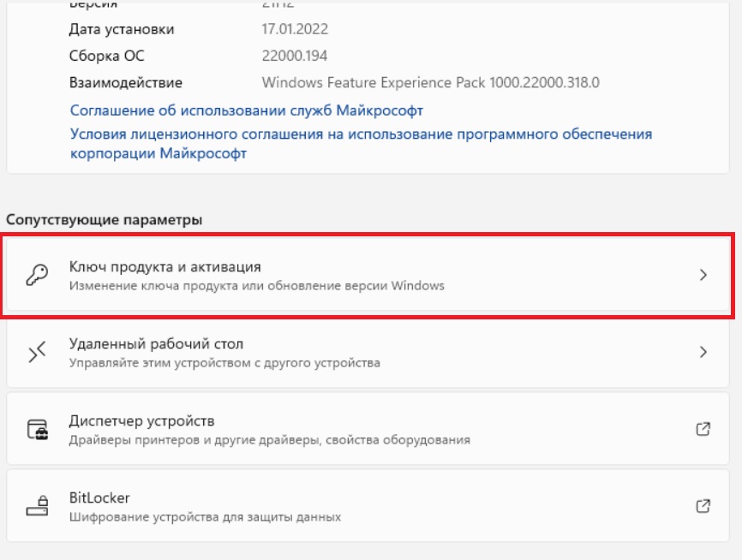This screenshot has width=742, height=560.
Task: Click the Device Manager toolbox icon
Action: coord(38,429)
